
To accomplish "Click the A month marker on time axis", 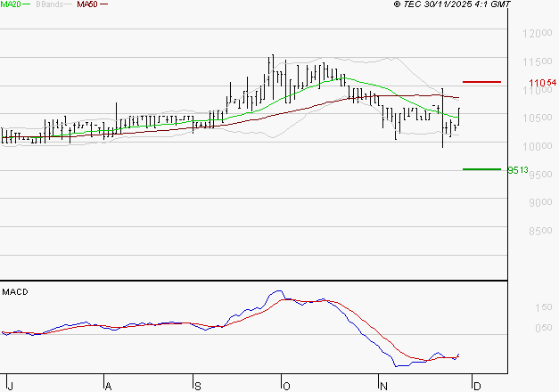I will click(x=108, y=386).
